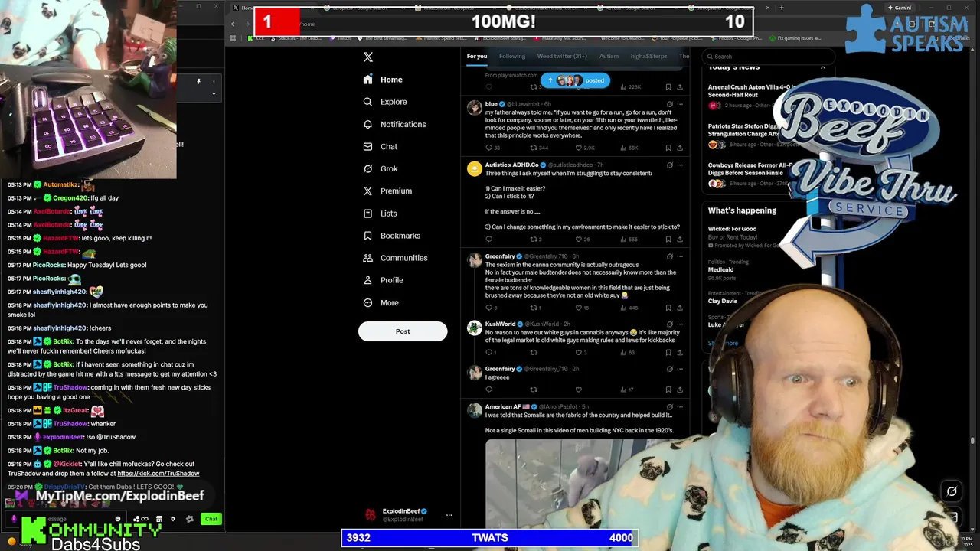Open the Medicaid trending topic
980x551 pixels.
pos(720,269)
